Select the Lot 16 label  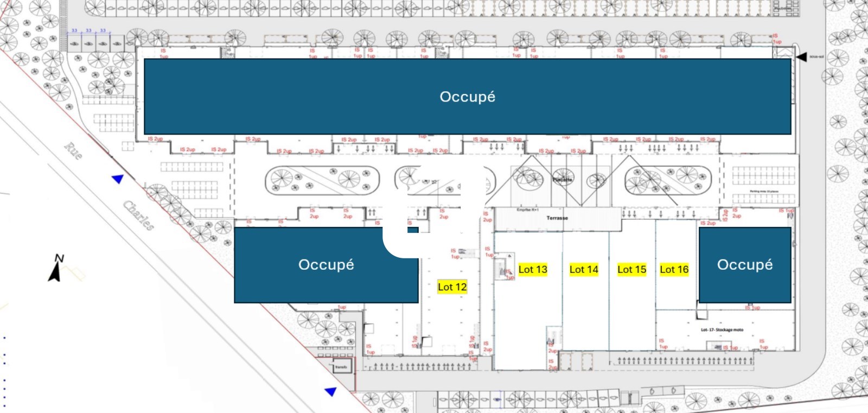tap(674, 270)
